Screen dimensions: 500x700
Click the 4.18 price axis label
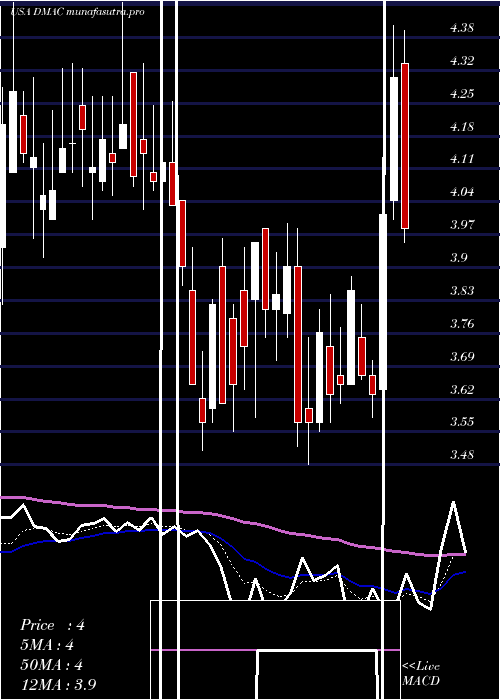462,127
